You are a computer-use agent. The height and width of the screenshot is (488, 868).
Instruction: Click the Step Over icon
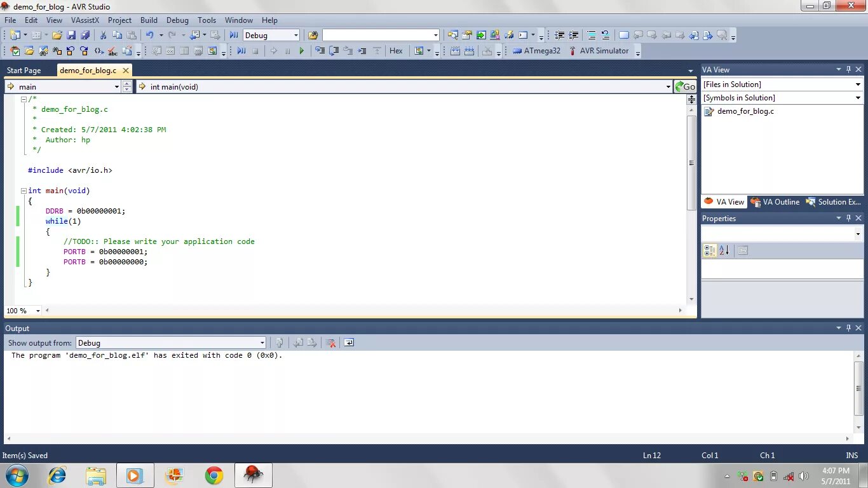click(x=334, y=51)
